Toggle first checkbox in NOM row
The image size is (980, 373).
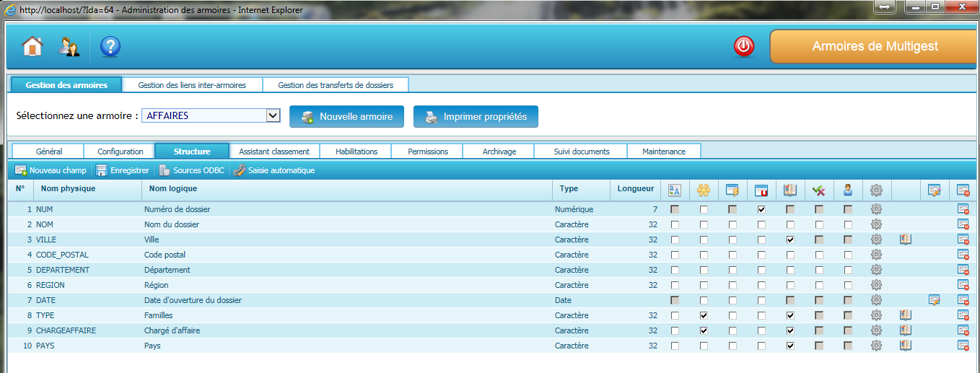[x=675, y=224]
